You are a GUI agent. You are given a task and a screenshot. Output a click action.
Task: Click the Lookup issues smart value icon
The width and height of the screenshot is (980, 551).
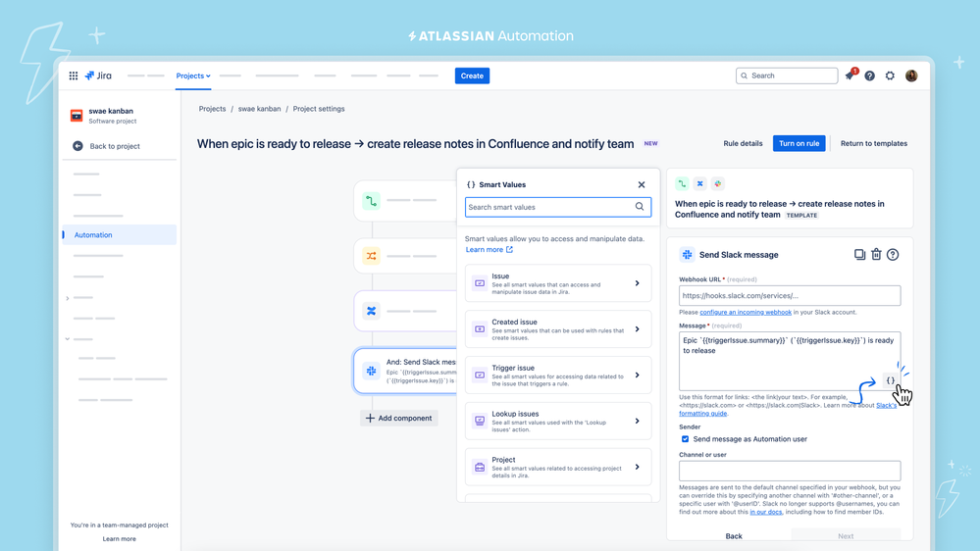(480, 421)
